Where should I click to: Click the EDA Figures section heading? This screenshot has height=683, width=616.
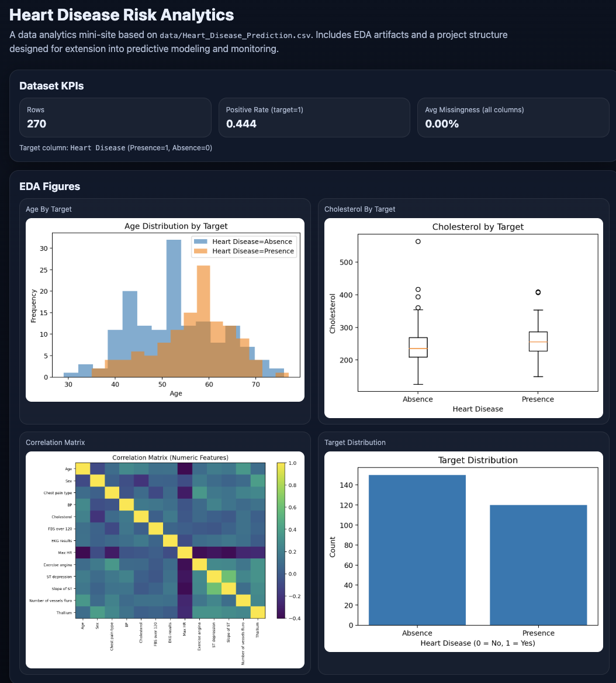(50, 187)
